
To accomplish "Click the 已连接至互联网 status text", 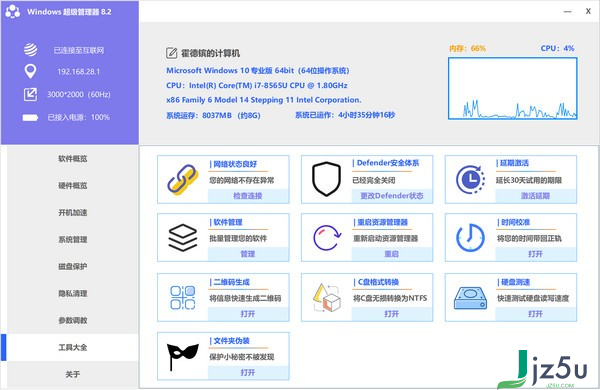I will [x=78, y=50].
